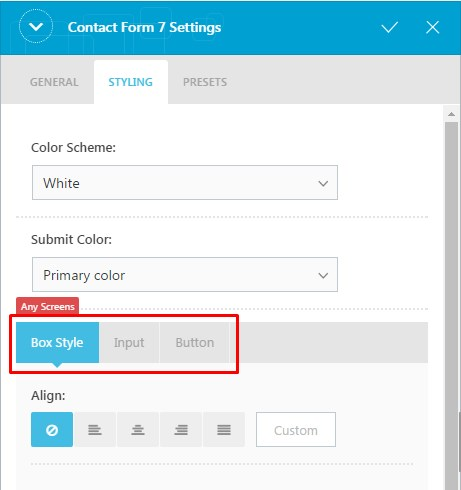Choose the align left icon
461x490 pixels.
(x=95, y=429)
